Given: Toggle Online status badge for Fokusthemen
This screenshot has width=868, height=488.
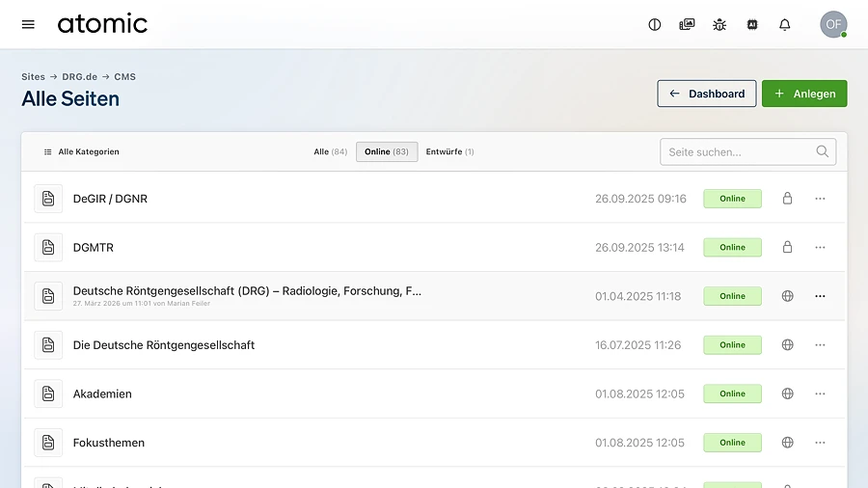Looking at the screenshot, I should [732, 443].
